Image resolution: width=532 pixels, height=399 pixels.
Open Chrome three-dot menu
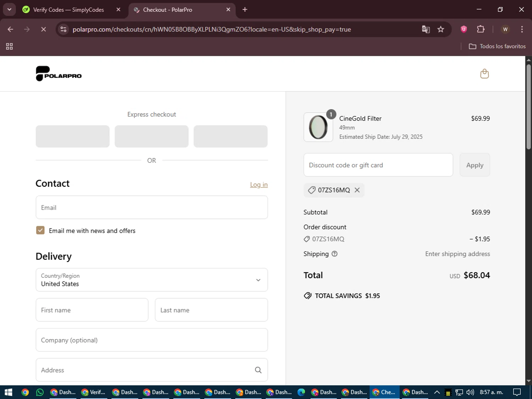[x=522, y=29]
